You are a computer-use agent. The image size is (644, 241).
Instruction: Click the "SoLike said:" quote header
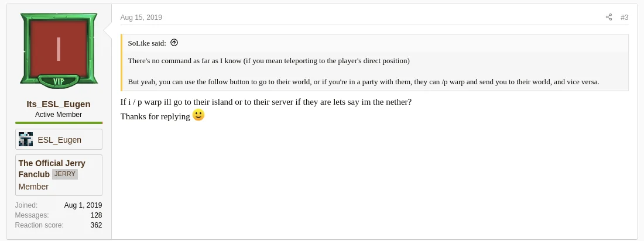(x=147, y=43)
